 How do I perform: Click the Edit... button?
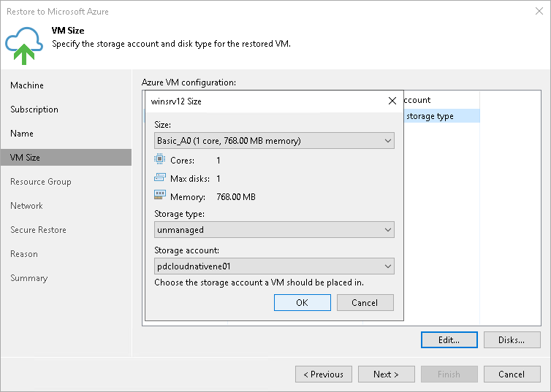pos(449,339)
